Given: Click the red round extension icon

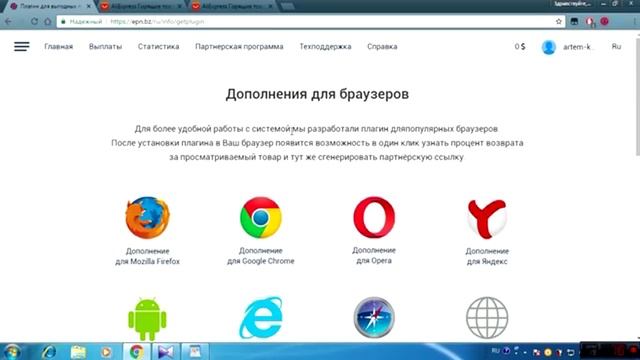Looking at the screenshot, I should tap(604, 21).
